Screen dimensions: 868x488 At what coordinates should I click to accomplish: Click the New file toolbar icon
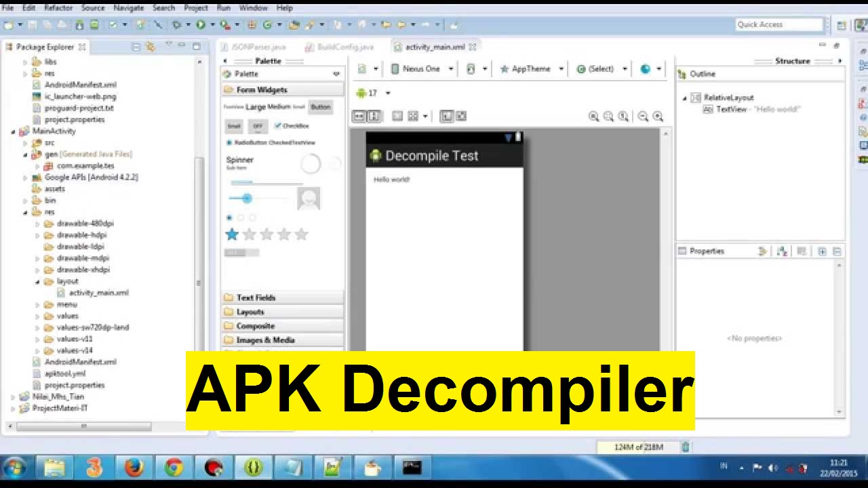[8, 25]
